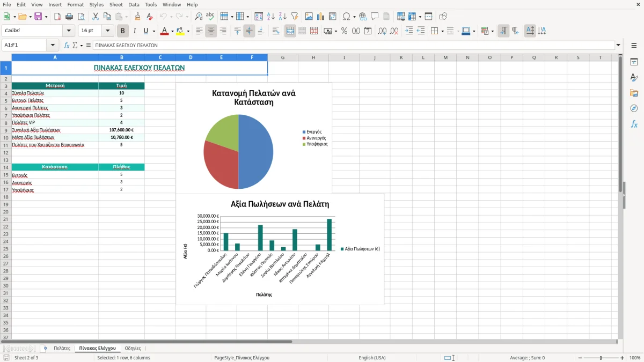
Task: Switch to the Πελάτες sheet tab
Action: point(62,349)
